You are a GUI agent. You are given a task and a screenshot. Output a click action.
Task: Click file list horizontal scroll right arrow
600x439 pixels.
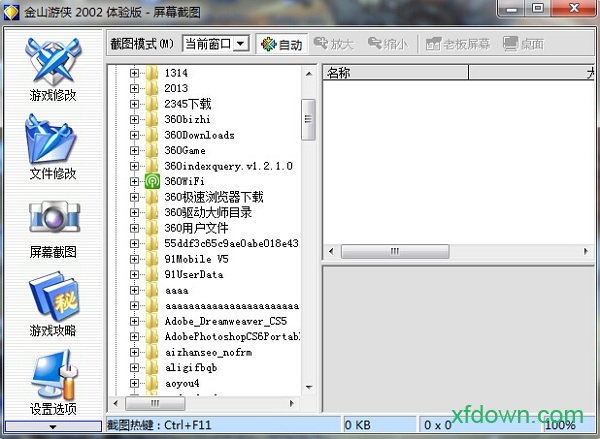pos(586,251)
